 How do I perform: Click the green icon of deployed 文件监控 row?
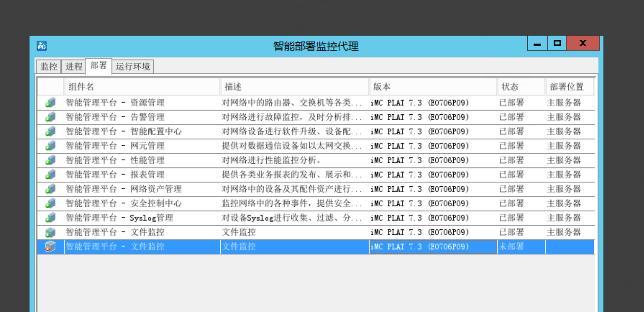coord(50,232)
